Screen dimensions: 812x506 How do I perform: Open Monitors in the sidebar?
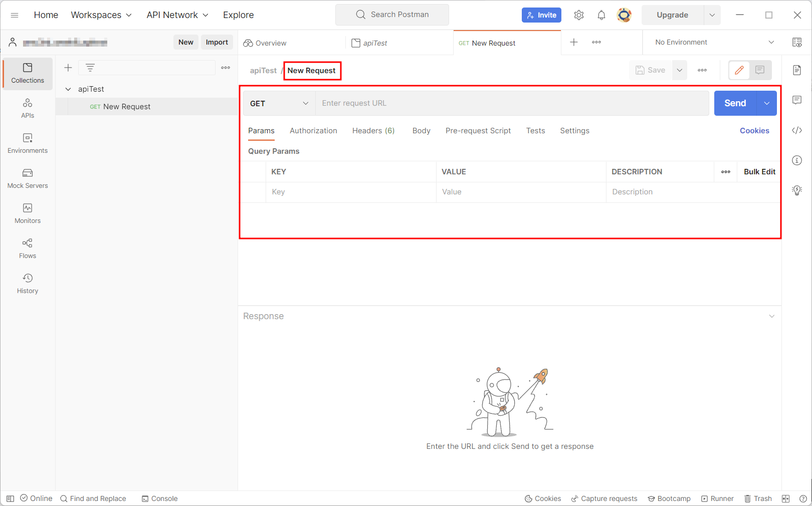(x=28, y=213)
